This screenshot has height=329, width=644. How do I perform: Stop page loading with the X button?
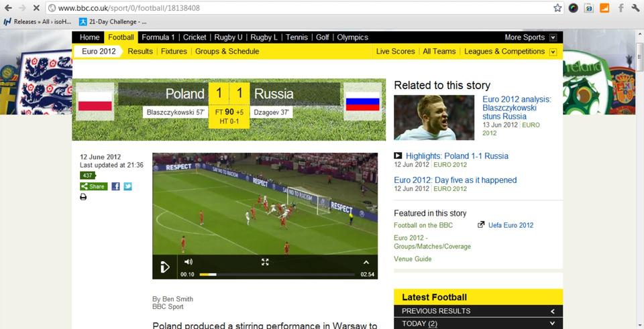36,8
